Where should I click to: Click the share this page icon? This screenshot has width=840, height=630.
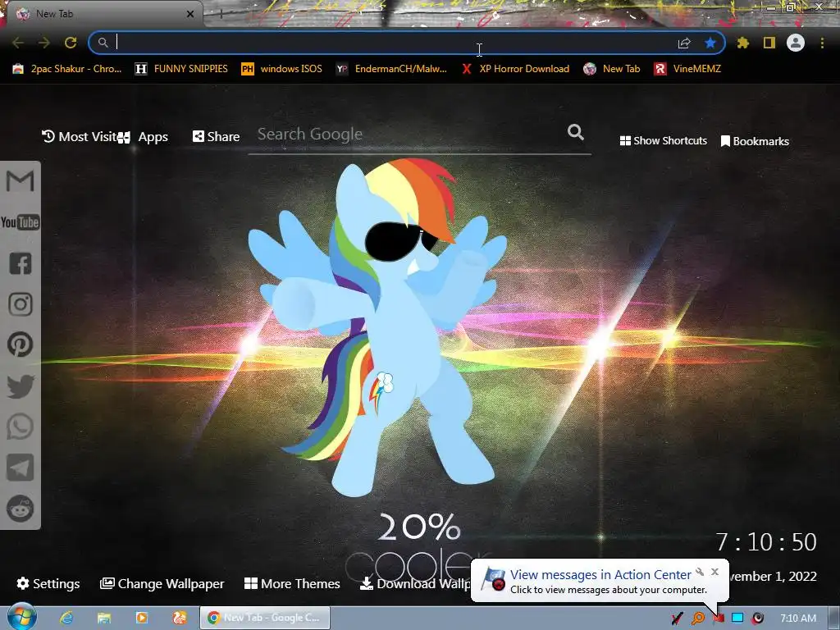(x=684, y=43)
